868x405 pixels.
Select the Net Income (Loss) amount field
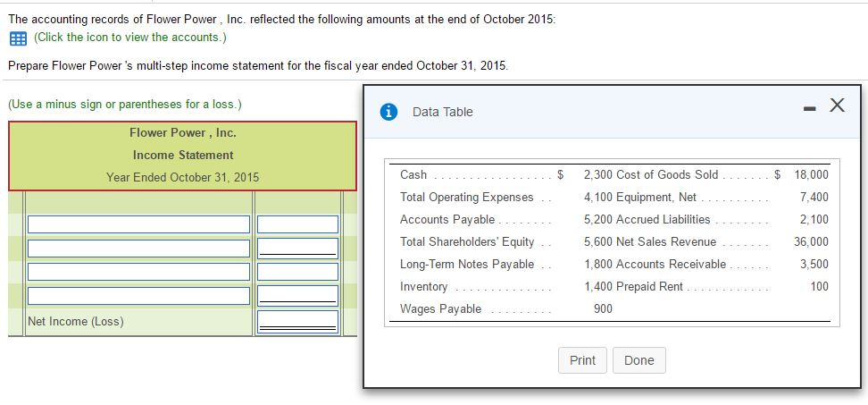pos(297,321)
